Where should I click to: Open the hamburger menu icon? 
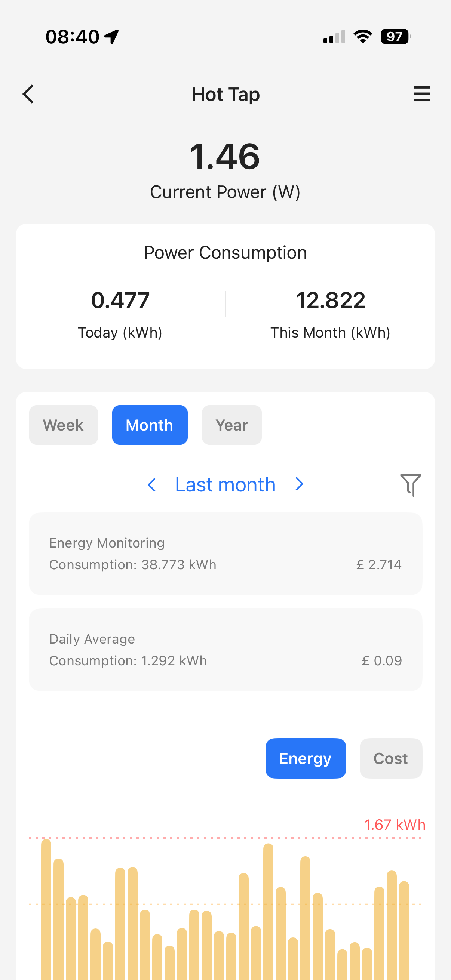[422, 94]
